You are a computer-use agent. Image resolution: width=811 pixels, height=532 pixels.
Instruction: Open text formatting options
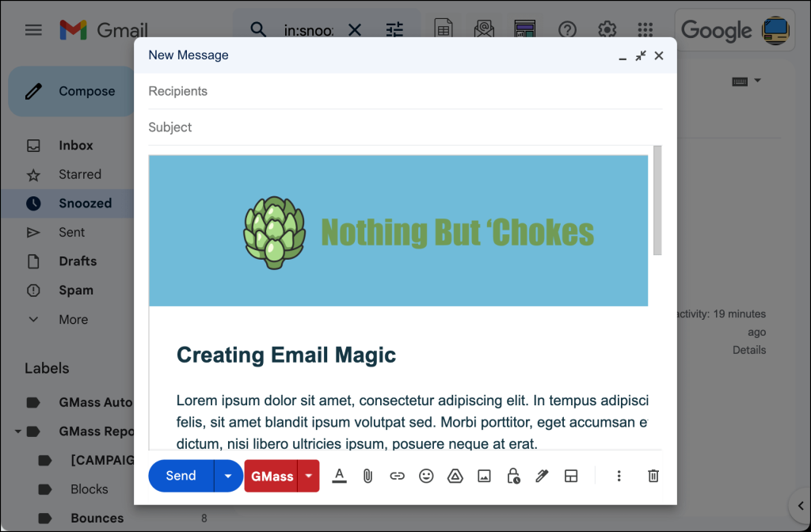point(339,476)
